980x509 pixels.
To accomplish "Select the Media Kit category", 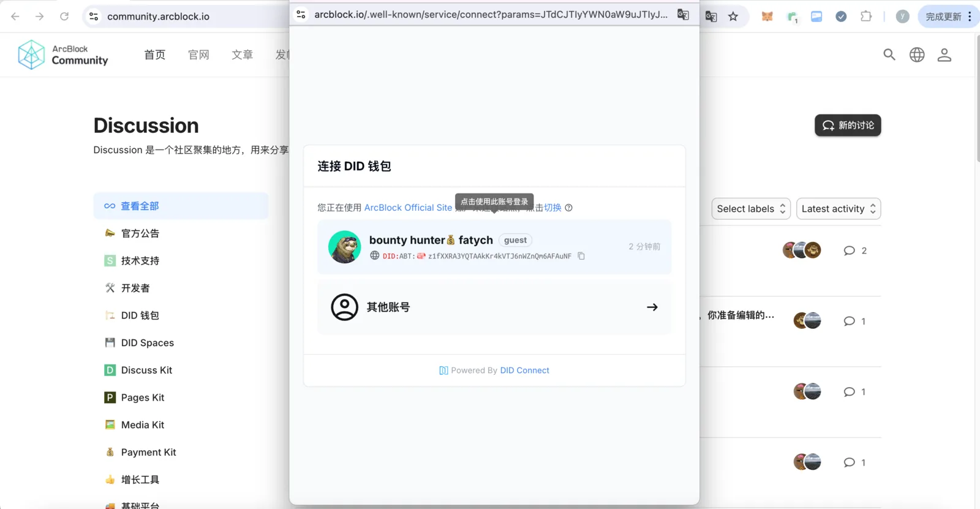I will [x=181, y=425].
